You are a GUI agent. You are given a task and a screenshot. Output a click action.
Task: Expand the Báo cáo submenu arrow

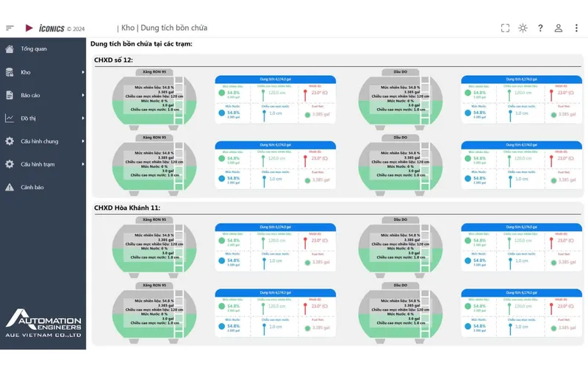83,95
